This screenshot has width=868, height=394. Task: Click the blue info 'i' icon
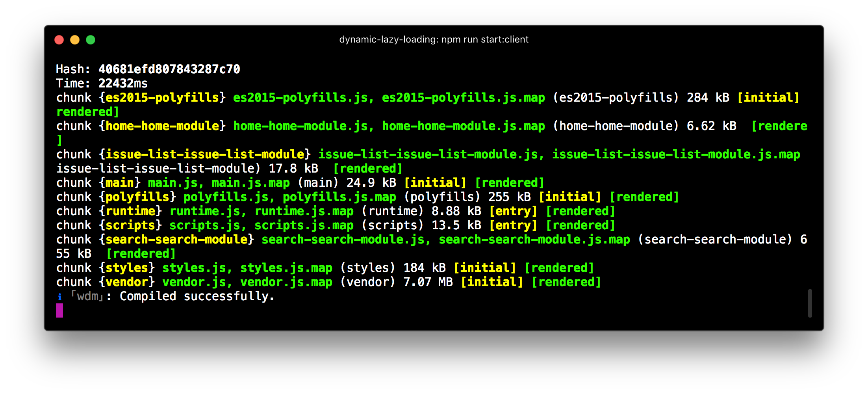click(59, 297)
